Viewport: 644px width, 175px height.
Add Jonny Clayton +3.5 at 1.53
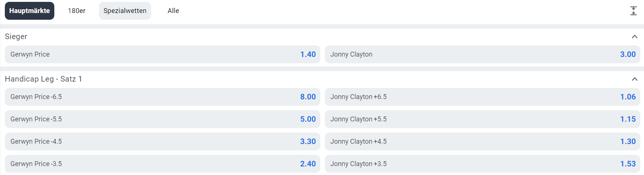[483, 164]
